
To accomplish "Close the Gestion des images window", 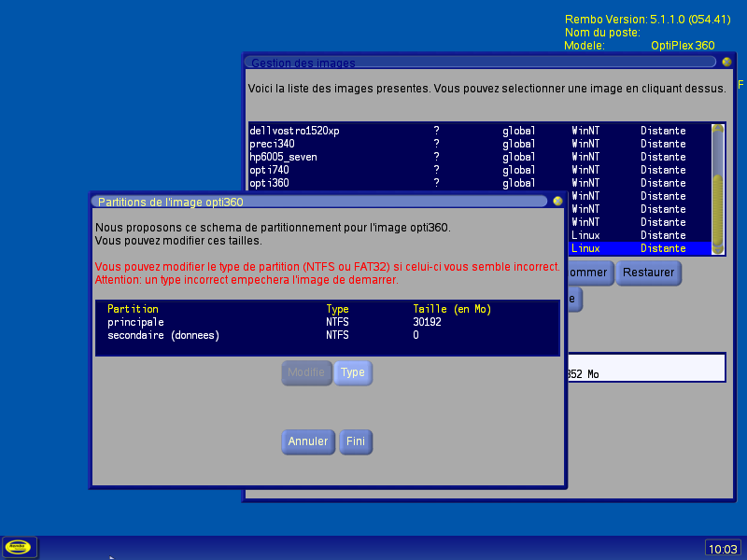I will pyautogui.click(x=726, y=62).
